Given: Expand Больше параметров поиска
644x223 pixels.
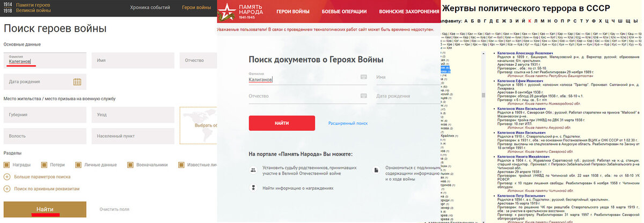Looking at the screenshot, I should click(42, 176).
